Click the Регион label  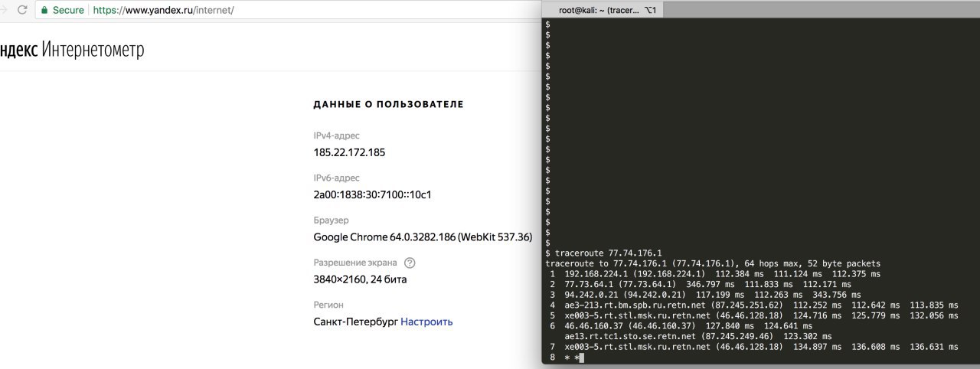pos(328,305)
